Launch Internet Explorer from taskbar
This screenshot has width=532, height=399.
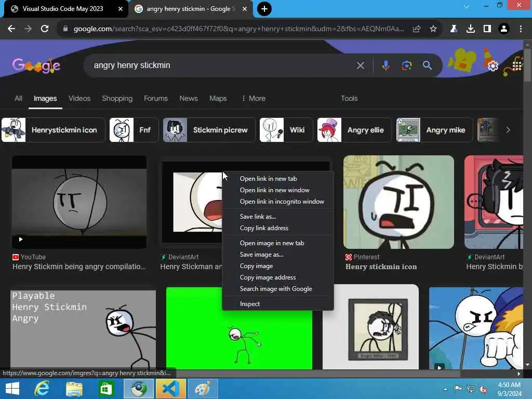tap(43, 389)
